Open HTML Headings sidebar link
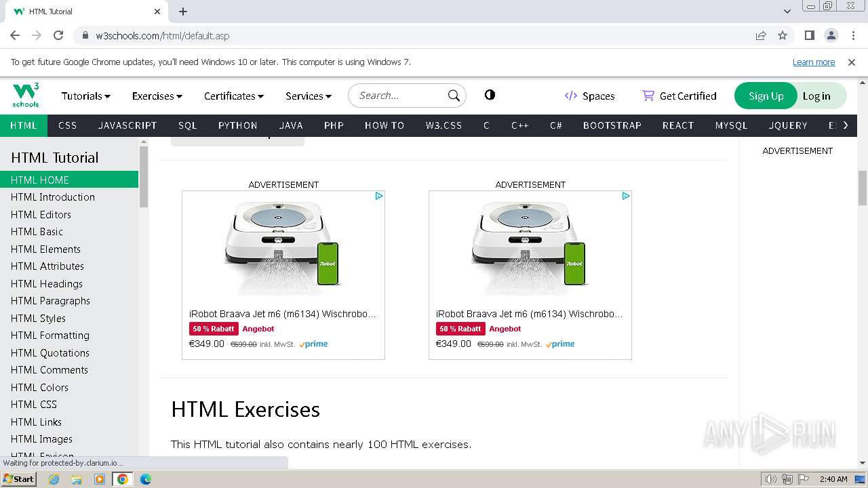This screenshot has width=868, height=488. [x=69, y=283]
